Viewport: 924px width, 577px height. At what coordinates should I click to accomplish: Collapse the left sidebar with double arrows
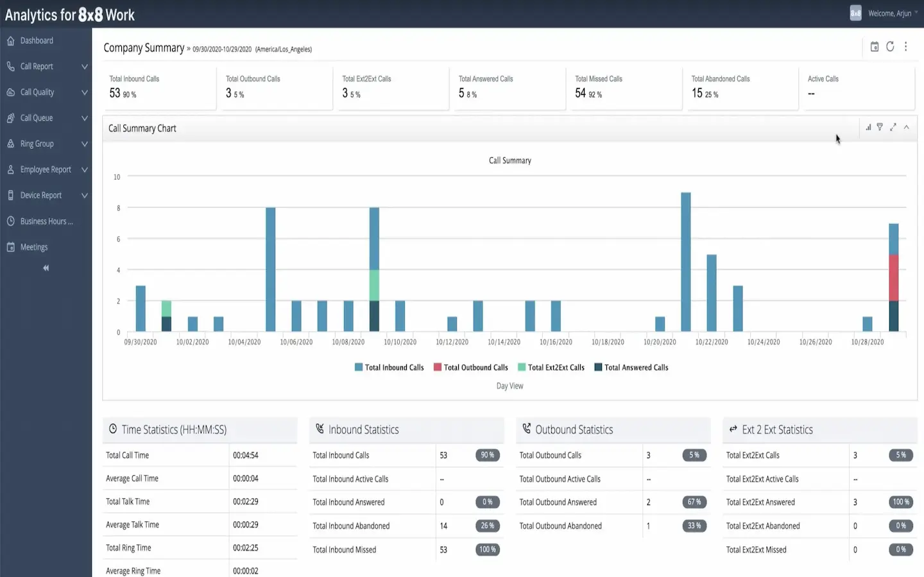tap(46, 268)
